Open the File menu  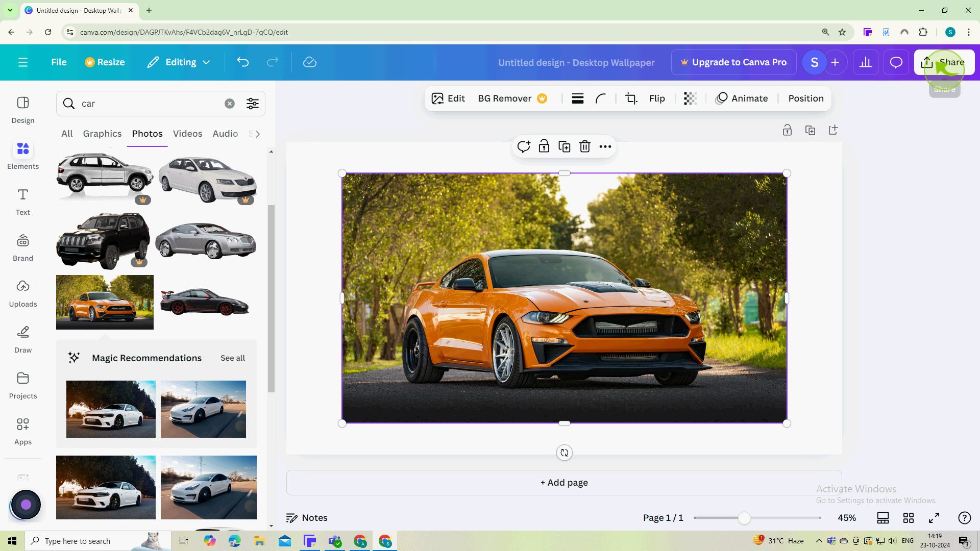(x=59, y=62)
